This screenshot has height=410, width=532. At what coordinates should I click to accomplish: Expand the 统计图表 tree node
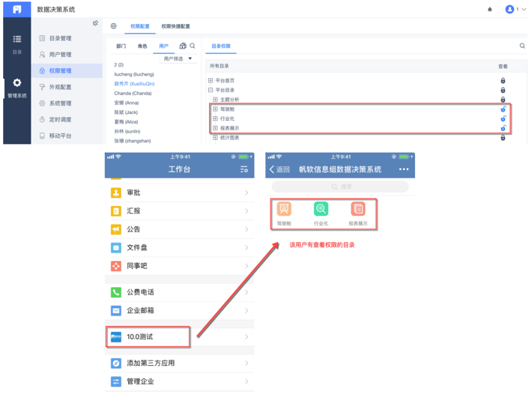tap(215, 137)
